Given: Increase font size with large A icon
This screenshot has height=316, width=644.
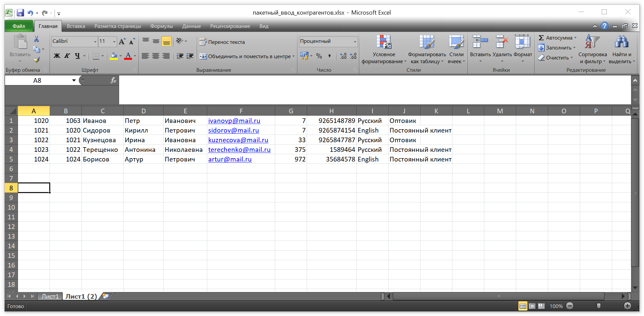Looking at the screenshot, I should pyautogui.click(x=122, y=42).
